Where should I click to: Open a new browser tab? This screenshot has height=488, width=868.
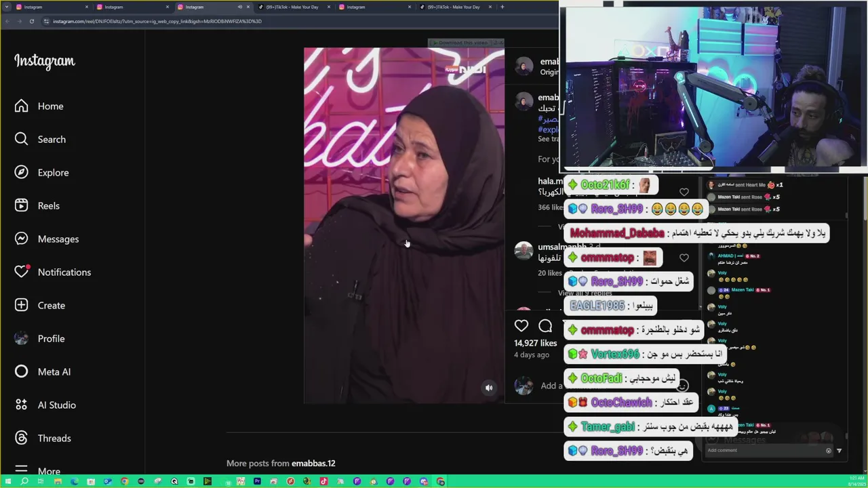502,7
